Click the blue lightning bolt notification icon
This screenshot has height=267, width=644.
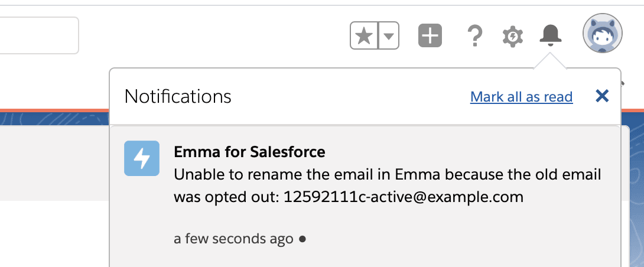[142, 158]
